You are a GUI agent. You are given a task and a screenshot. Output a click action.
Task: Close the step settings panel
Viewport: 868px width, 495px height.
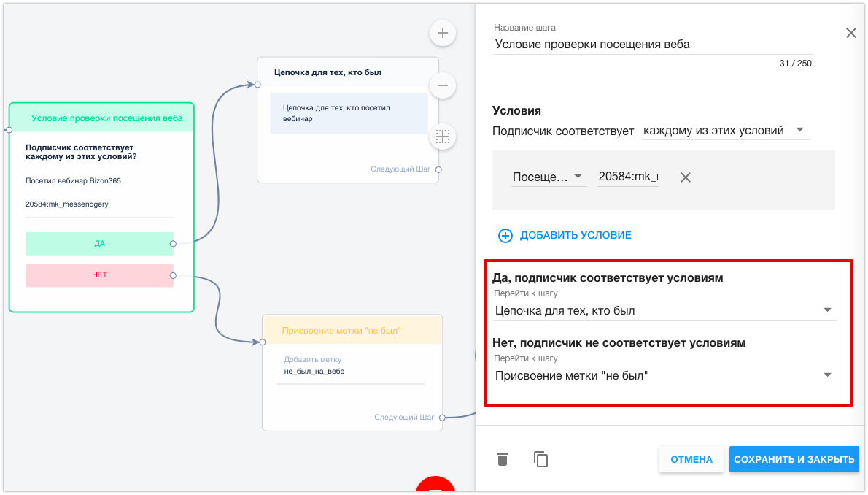click(x=850, y=33)
